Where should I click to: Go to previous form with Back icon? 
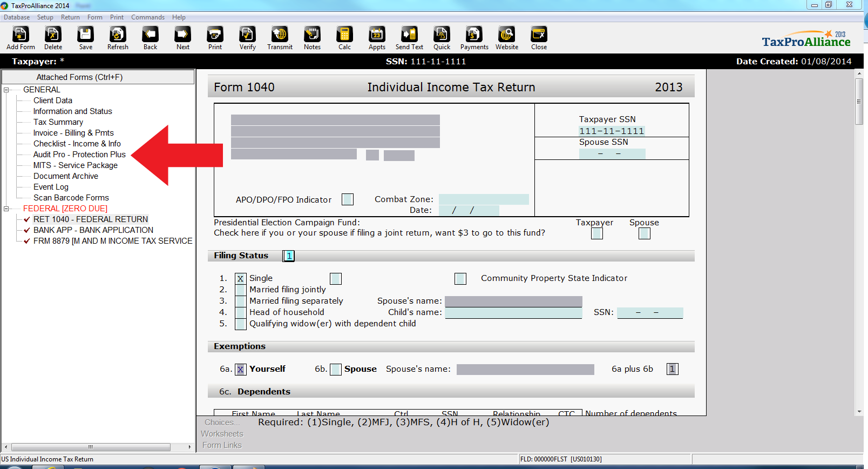click(x=150, y=38)
